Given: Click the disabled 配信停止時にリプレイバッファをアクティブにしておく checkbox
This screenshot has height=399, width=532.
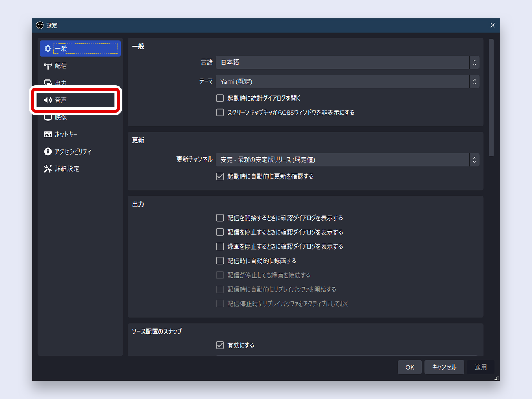Looking at the screenshot, I should click(x=220, y=304).
